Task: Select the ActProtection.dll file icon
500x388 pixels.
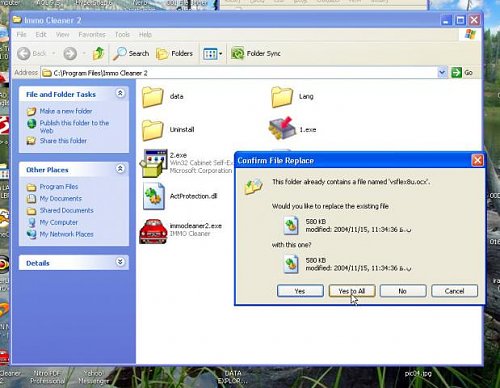Action: pyautogui.click(x=154, y=196)
